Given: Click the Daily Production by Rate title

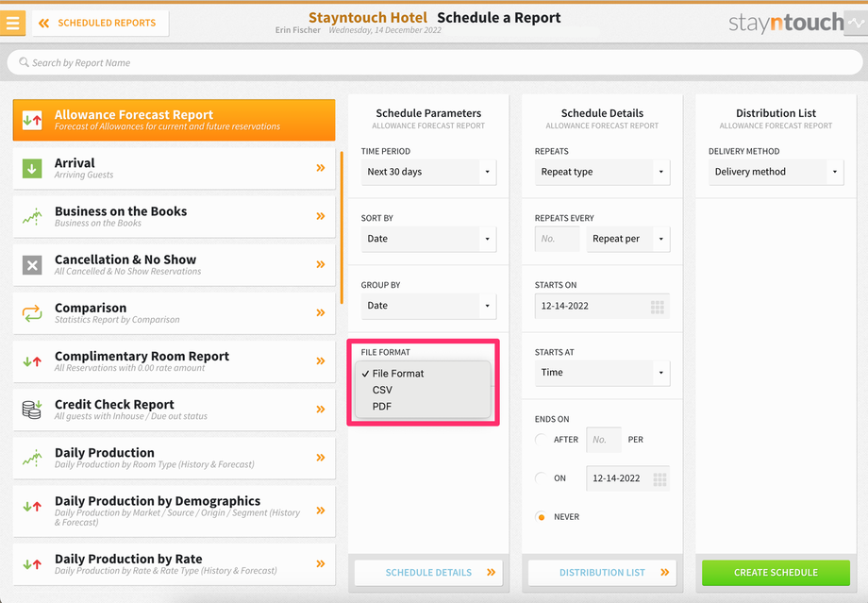Looking at the screenshot, I should [x=128, y=559].
